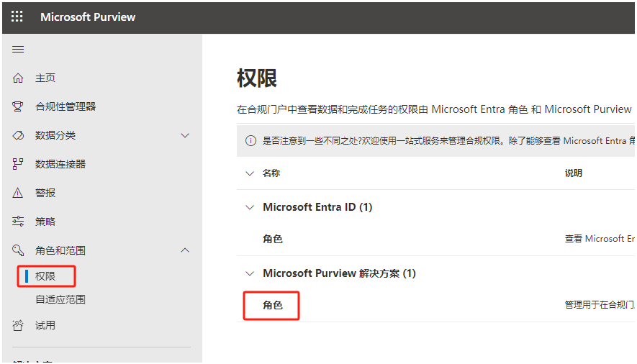Click the sliders icon for 策略
This screenshot has width=637, height=364.
tap(18, 222)
